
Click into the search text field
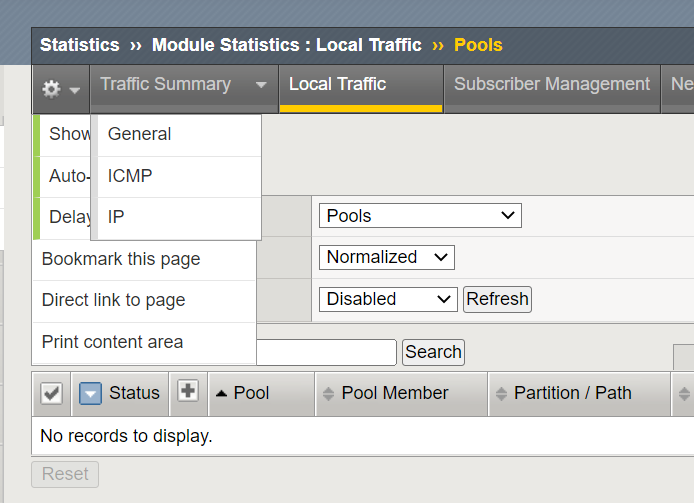click(x=326, y=352)
